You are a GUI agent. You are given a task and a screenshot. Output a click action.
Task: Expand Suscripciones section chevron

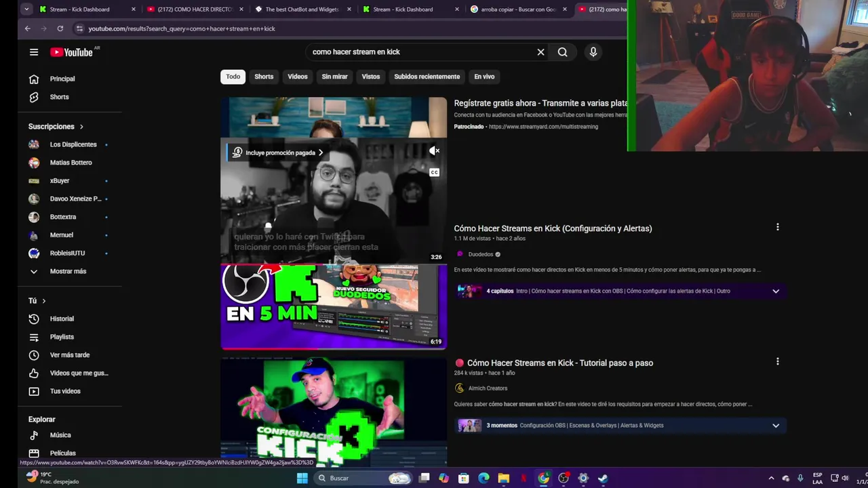click(x=81, y=127)
